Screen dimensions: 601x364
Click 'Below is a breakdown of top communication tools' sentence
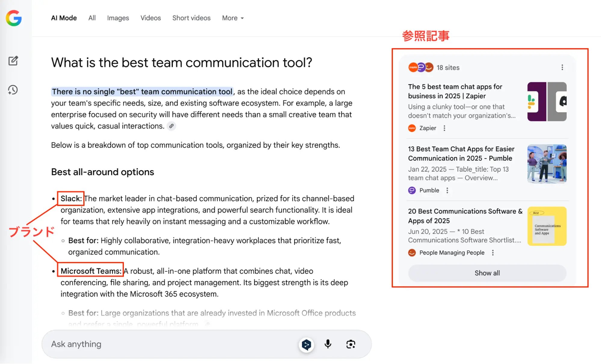(x=195, y=145)
